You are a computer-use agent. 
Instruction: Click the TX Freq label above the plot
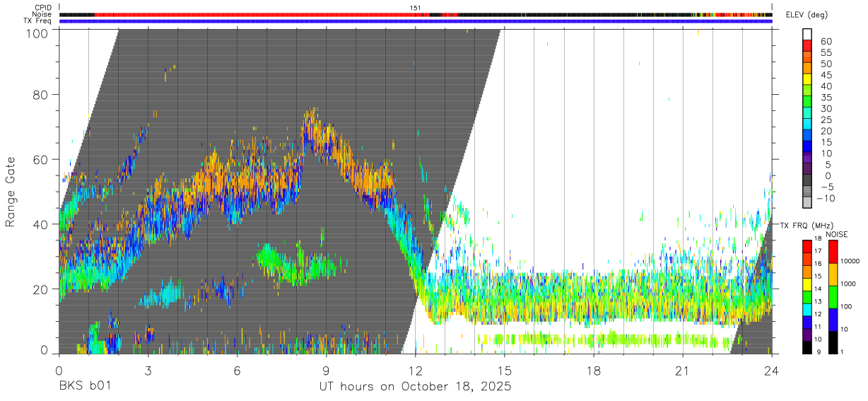[x=38, y=21]
